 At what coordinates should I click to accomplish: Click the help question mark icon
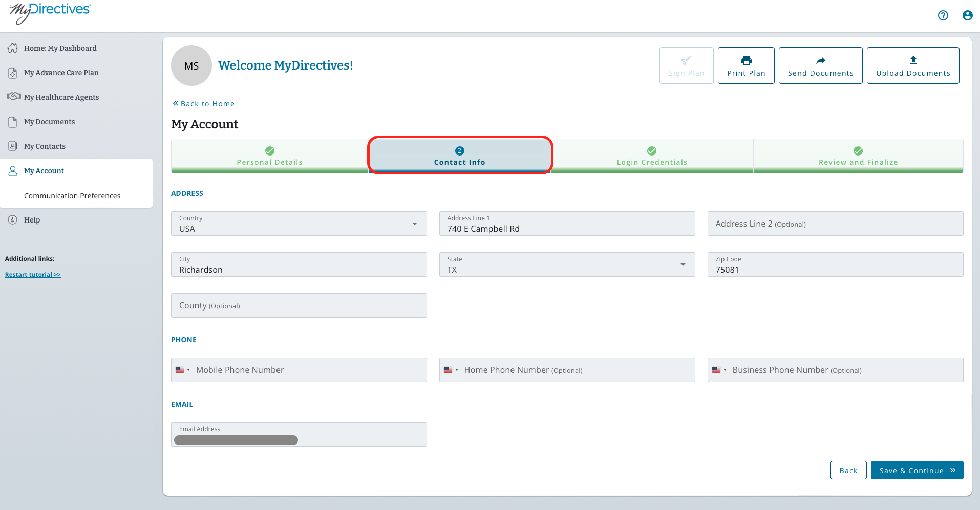[x=943, y=15]
